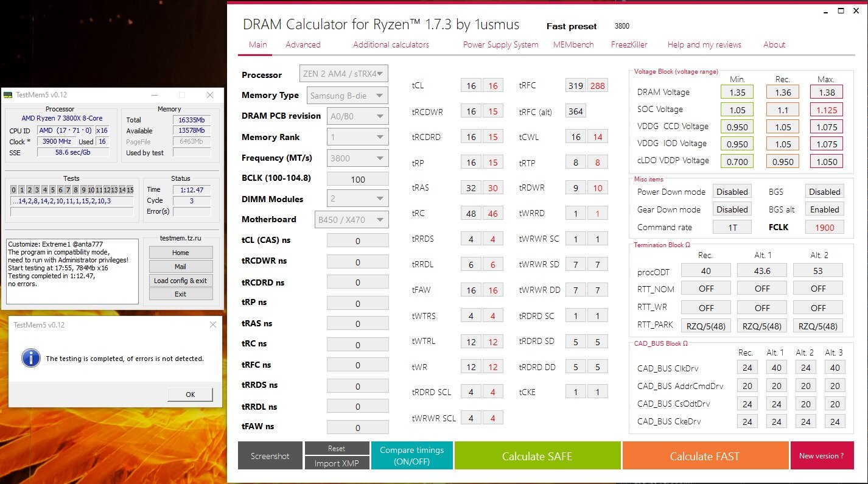This screenshot has height=484, width=868.
Task: Open the About tab
Action: 774,44
